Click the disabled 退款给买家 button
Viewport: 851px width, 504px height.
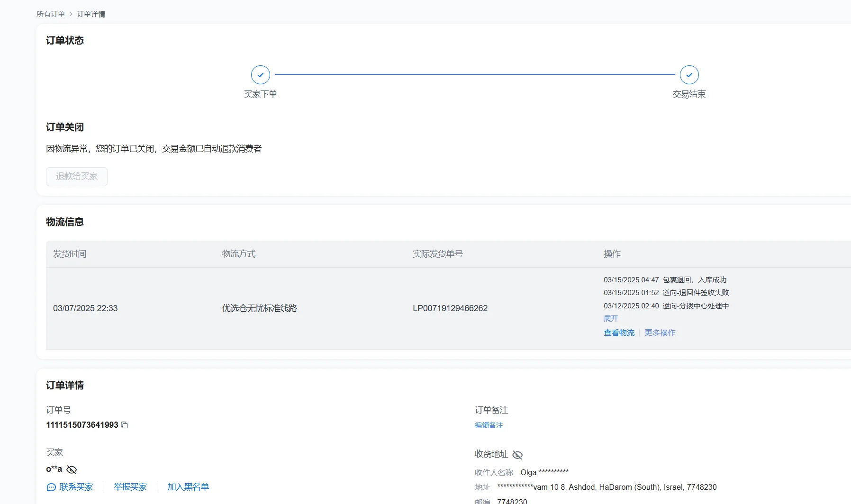coord(77,177)
